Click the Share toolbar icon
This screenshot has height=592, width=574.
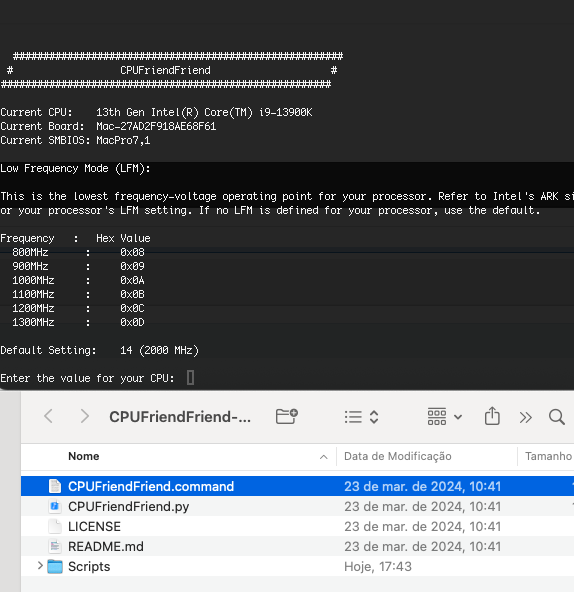tap(492, 416)
